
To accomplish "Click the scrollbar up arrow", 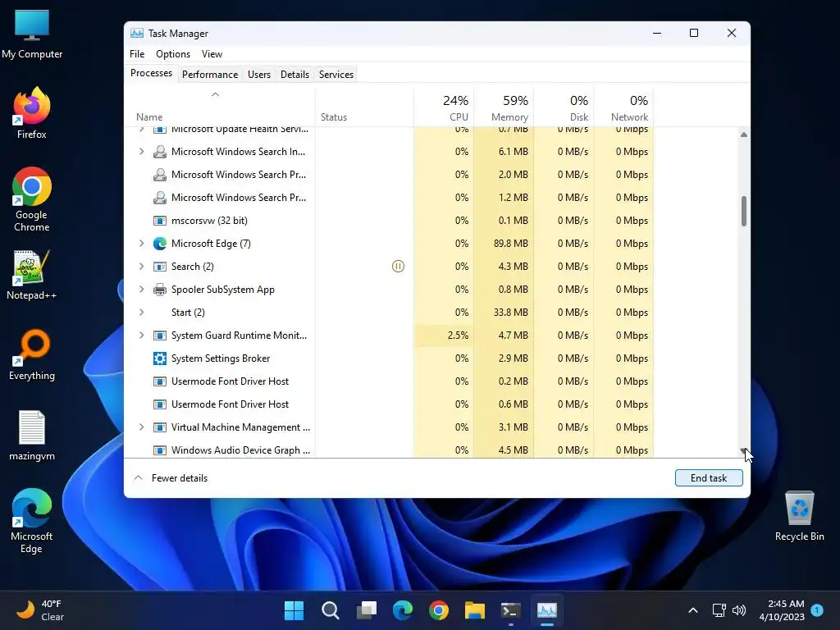I will pyautogui.click(x=743, y=135).
